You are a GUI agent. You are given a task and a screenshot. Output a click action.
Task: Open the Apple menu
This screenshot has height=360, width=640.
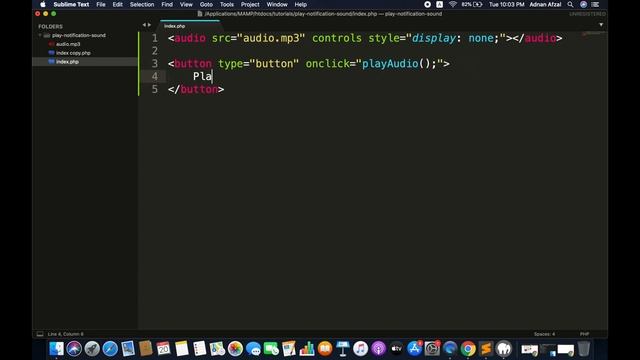43,4
